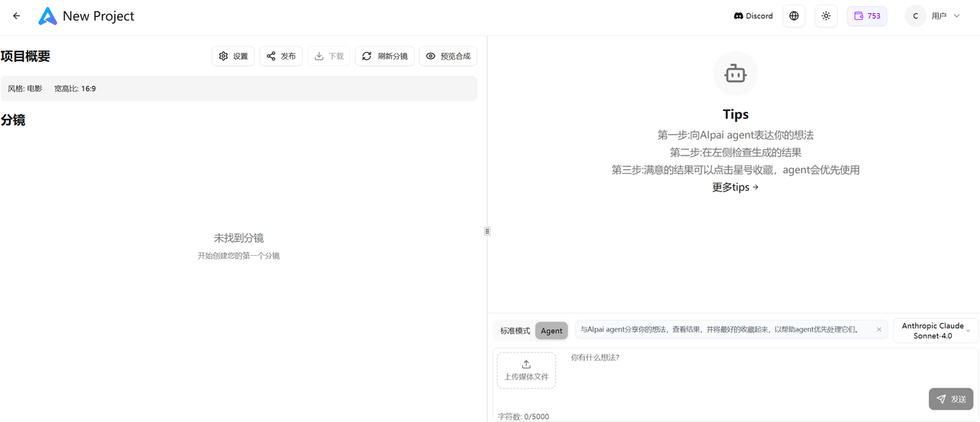Screen dimensions: 980x422
Task: Click the 下载 download button
Action: point(329,56)
